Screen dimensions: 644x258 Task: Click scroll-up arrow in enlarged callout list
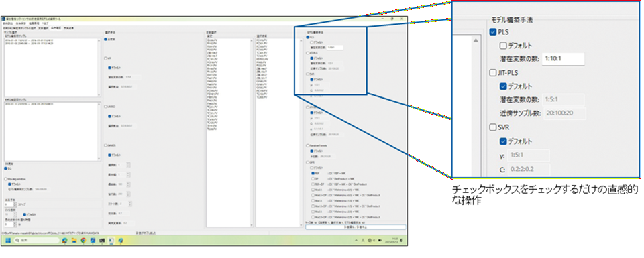tap(476, 41)
